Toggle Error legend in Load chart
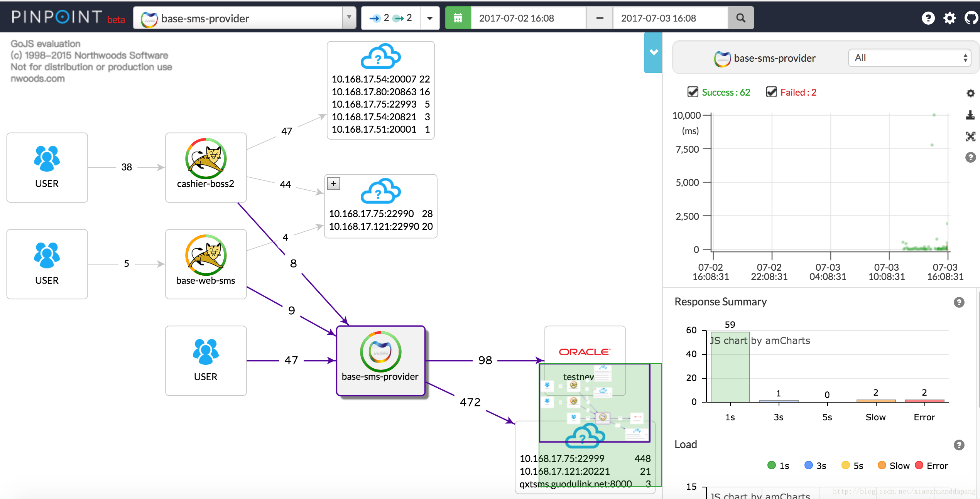 931,465
